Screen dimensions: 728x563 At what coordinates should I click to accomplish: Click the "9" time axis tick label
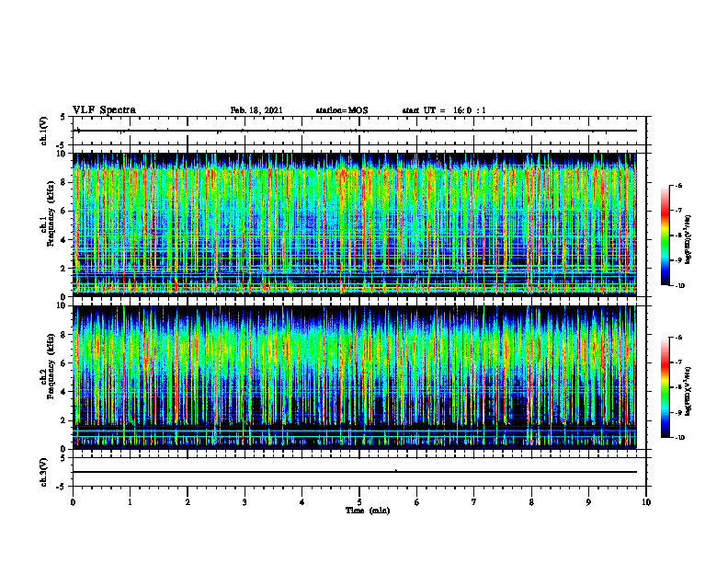click(x=588, y=502)
